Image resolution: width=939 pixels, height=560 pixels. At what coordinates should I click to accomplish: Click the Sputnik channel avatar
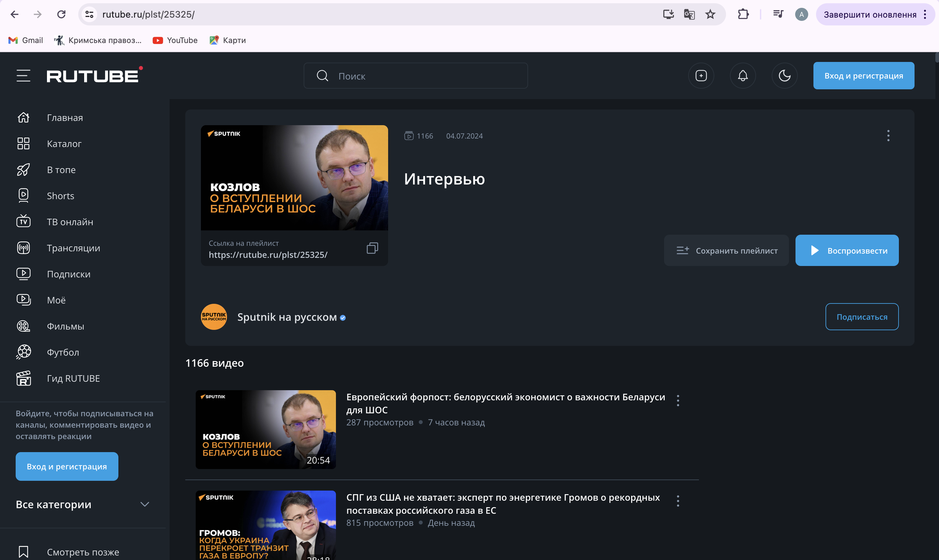pyautogui.click(x=214, y=317)
